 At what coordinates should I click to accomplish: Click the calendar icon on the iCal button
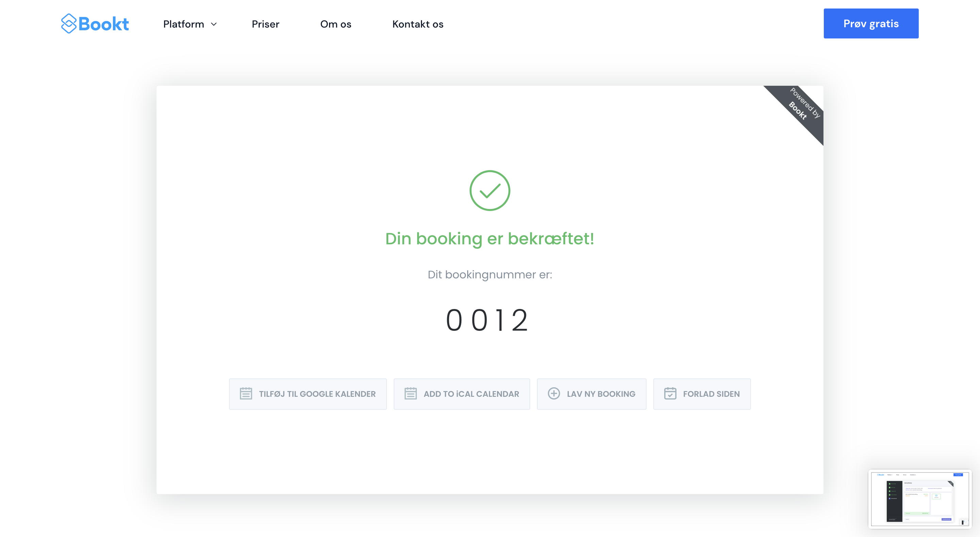point(410,393)
